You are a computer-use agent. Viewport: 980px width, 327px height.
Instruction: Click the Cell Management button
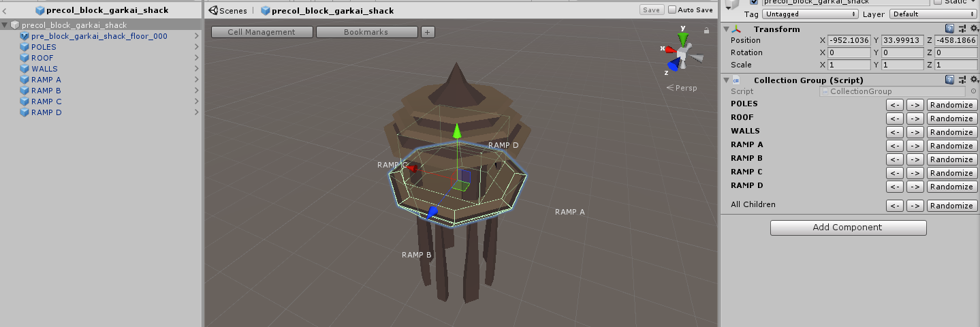coord(262,32)
